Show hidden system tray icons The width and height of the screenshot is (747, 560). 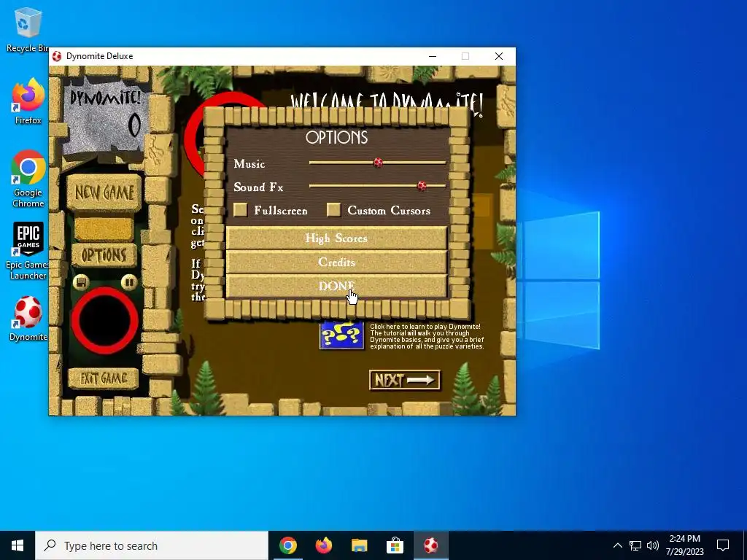tap(617, 545)
